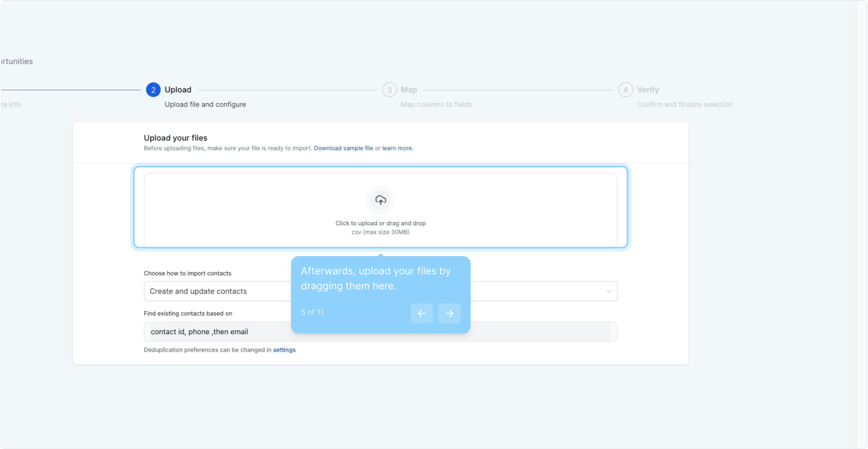Open deduplication 'settings' link
868x449 pixels.
tap(284, 350)
